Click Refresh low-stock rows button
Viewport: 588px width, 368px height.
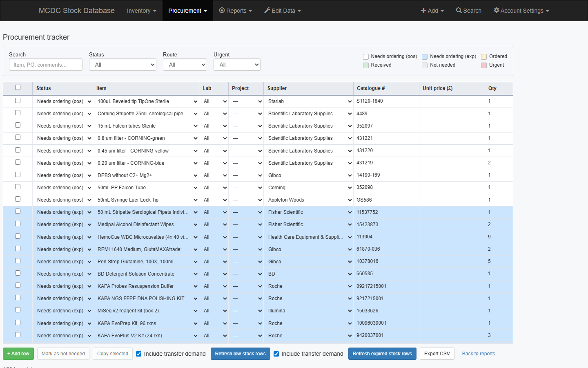point(241,354)
